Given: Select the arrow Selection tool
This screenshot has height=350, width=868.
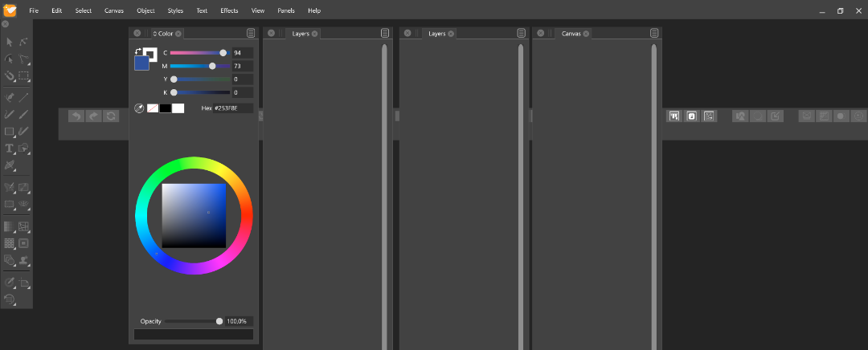Looking at the screenshot, I should click(x=10, y=42).
